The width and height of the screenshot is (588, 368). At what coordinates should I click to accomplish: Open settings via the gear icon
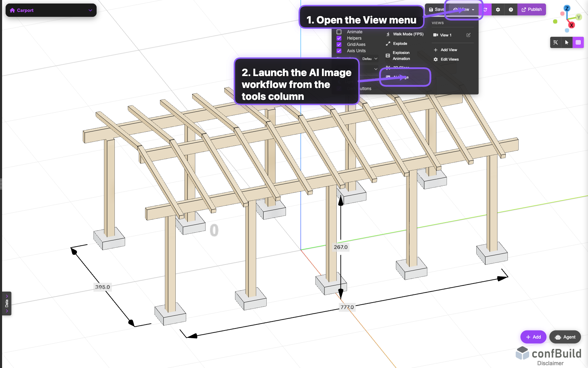(x=498, y=10)
